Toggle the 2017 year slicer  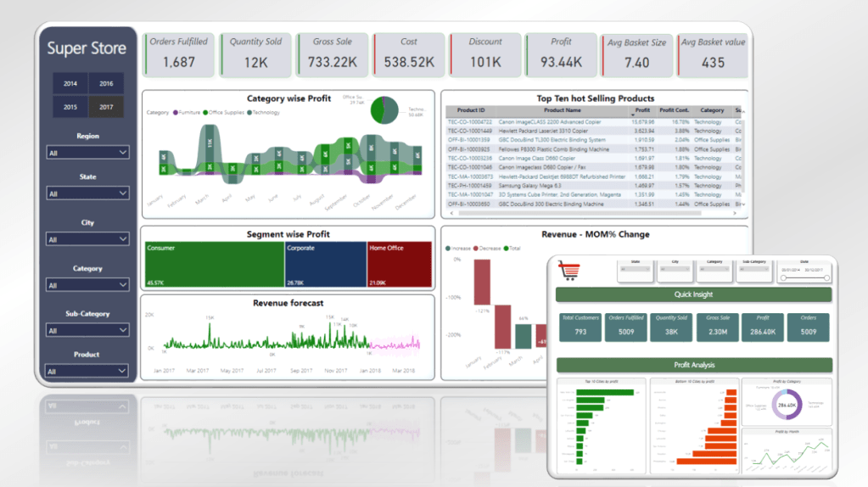tap(106, 107)
